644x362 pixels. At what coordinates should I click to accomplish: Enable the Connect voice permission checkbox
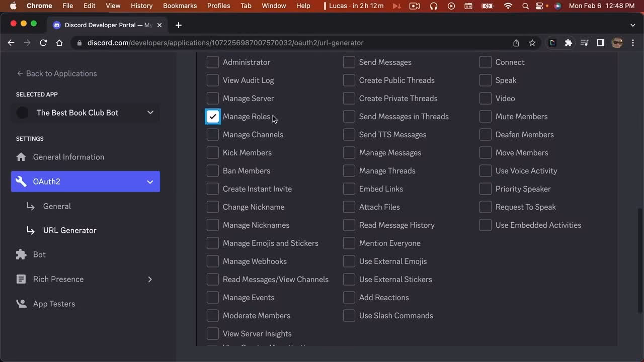(x=486, y=62)
